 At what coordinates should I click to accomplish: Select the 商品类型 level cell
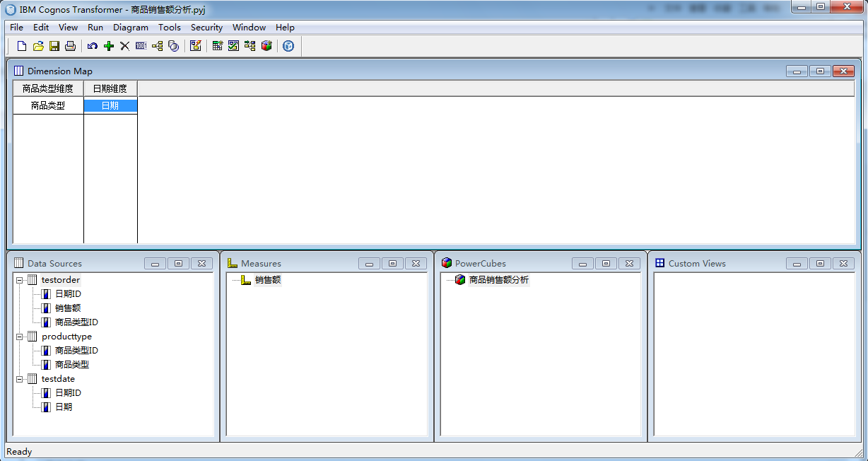coord(48,105)
